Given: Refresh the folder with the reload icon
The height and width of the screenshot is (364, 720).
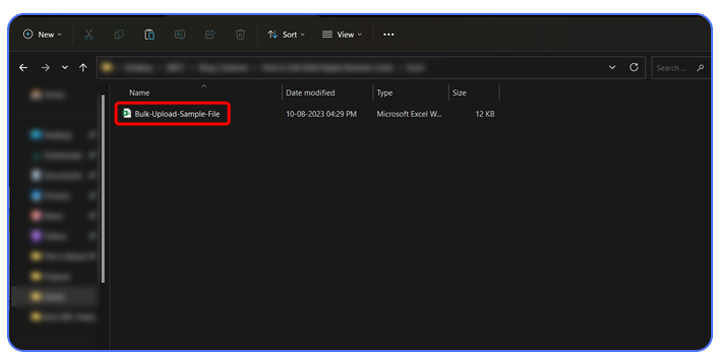Looking at the screenshot, I should (x=634, y=67).
